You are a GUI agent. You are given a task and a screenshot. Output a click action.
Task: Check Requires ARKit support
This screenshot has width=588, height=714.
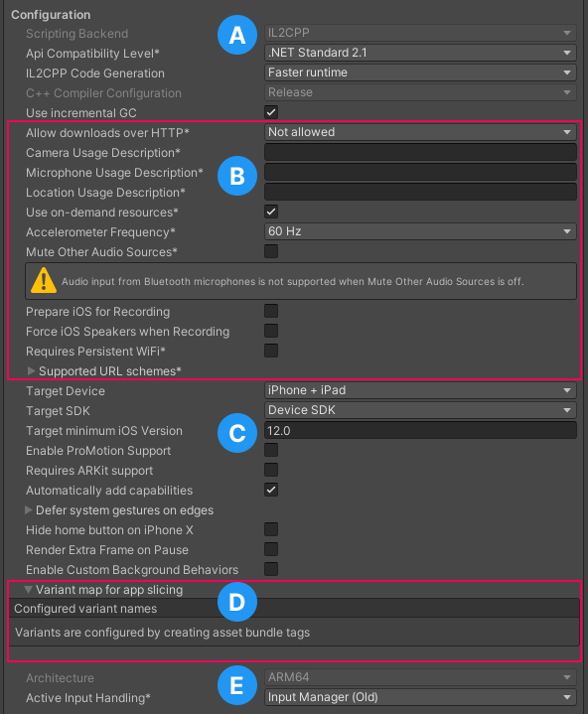click(271, 470)
